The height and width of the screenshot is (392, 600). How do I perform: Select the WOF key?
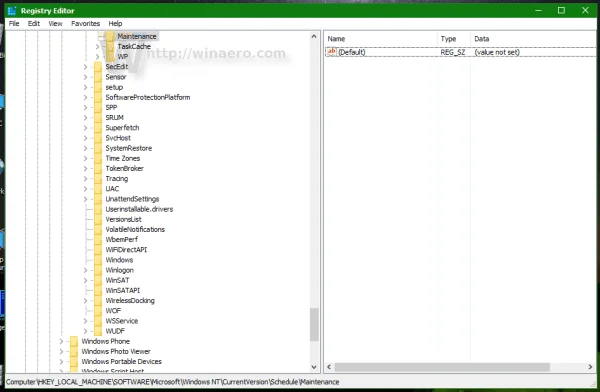[x=113, y=311]
